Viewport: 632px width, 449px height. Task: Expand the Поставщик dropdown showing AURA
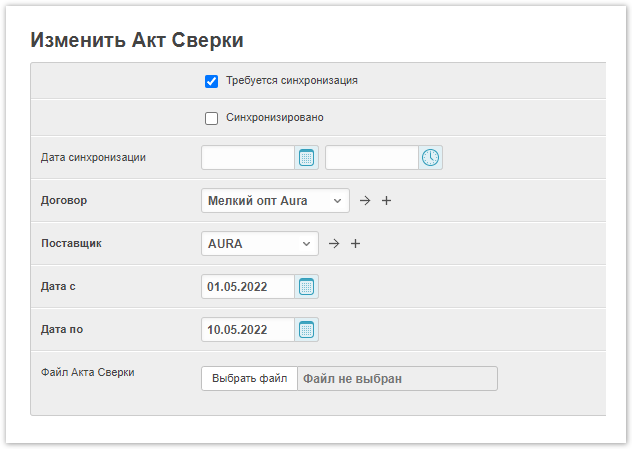pos(259,244)
